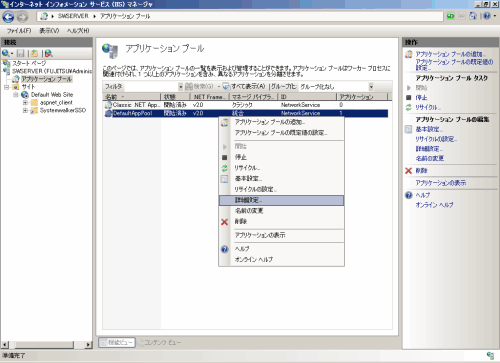Click the blue ヘルプ icon in 操作 pane
This screenshot has width=500, height=363.
point(409,195)
